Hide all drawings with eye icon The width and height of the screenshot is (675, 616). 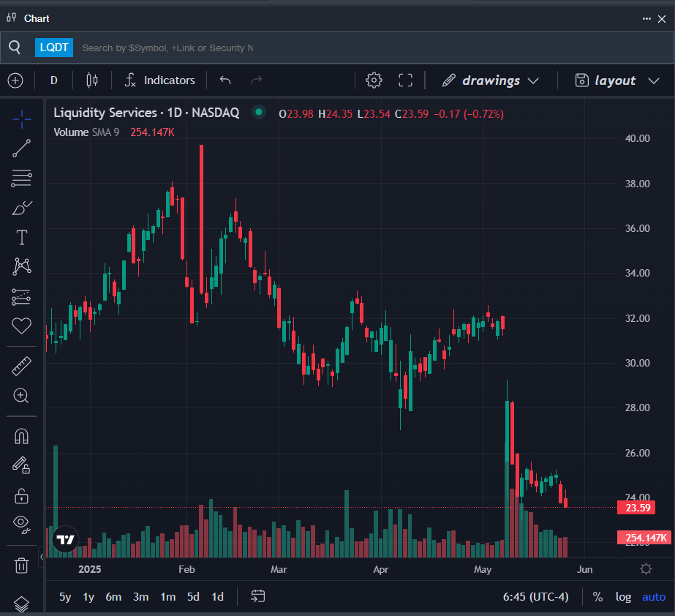[21, 525]
